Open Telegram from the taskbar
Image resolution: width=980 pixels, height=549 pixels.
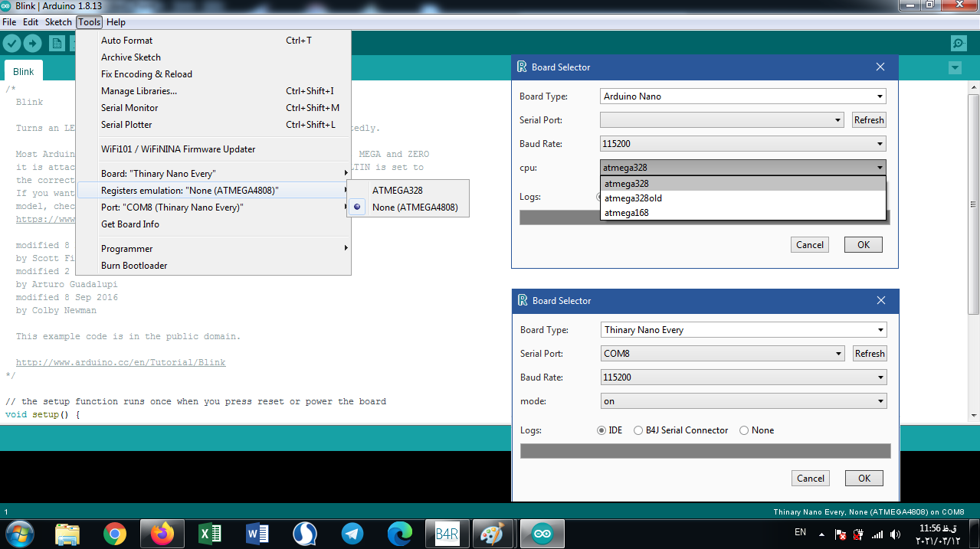tap(352, 533)
